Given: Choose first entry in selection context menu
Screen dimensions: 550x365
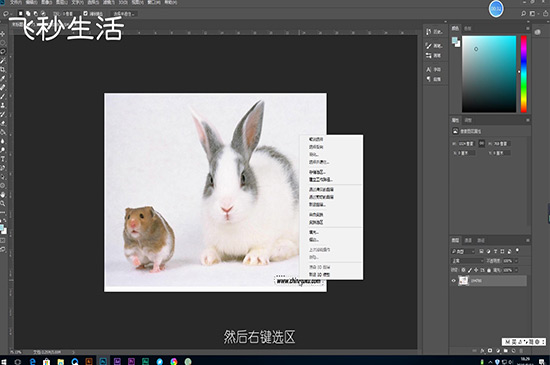Looking at the screenshot, I should click(316, 139).
